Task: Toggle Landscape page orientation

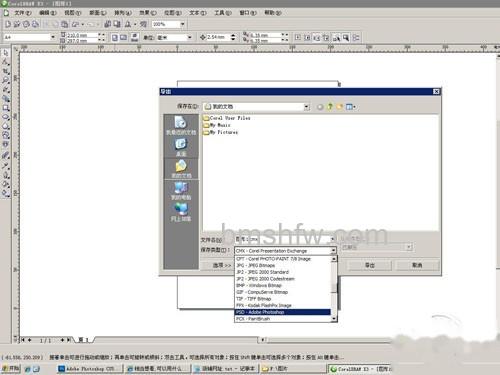Action: pos(123,37)
